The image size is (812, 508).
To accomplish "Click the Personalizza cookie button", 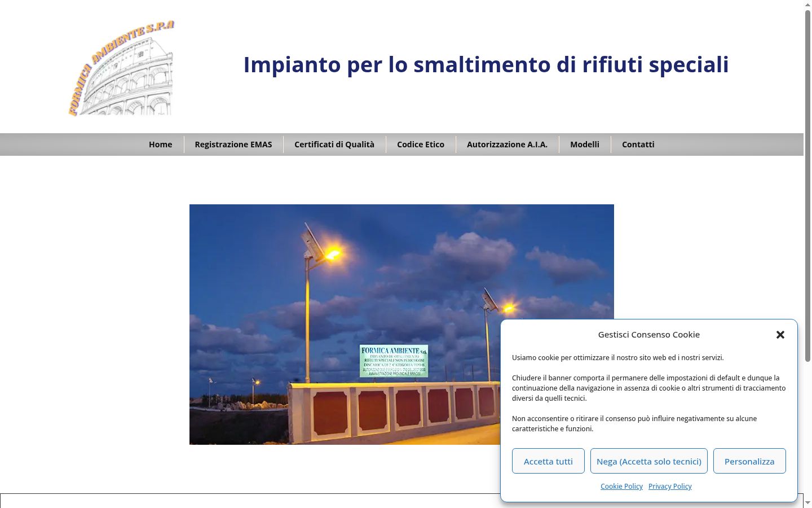I will (749, 461).
